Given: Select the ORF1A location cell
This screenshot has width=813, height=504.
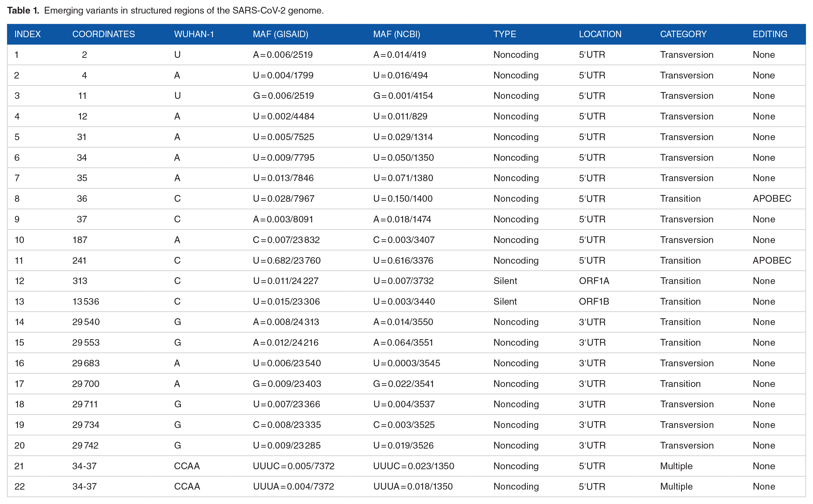Looking at the screenshot, I should tap(594, 281).
